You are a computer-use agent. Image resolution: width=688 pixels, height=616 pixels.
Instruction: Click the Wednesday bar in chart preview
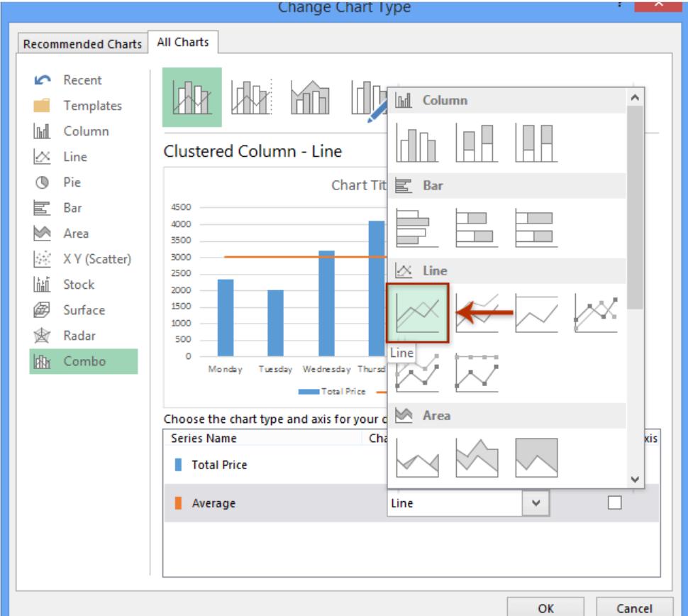326,303
